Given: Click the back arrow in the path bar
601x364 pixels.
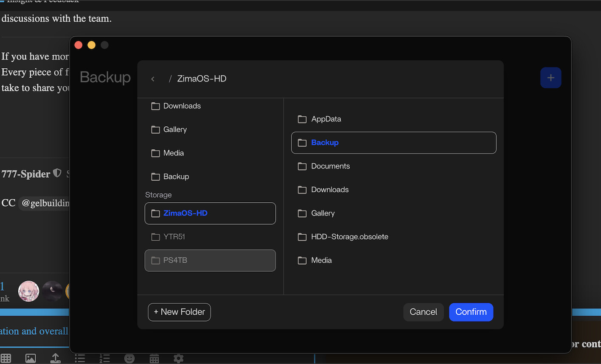Looking at the screenshot, I should point(153,79).
